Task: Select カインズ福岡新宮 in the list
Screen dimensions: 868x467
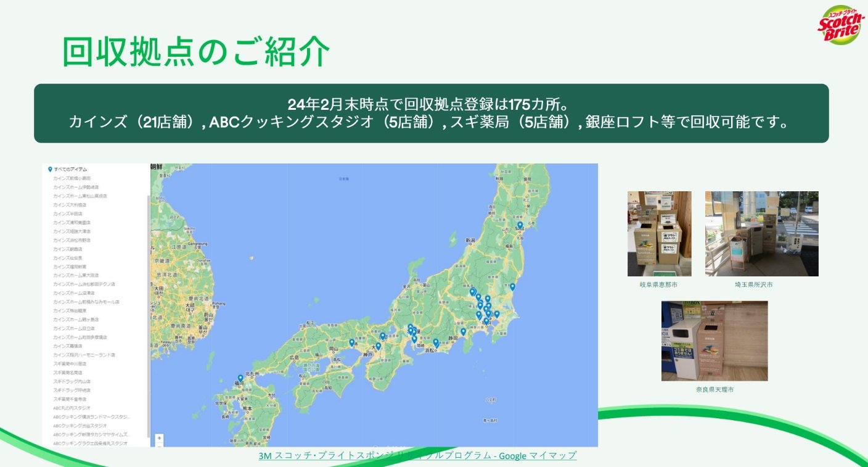Action: click(70, 267)
